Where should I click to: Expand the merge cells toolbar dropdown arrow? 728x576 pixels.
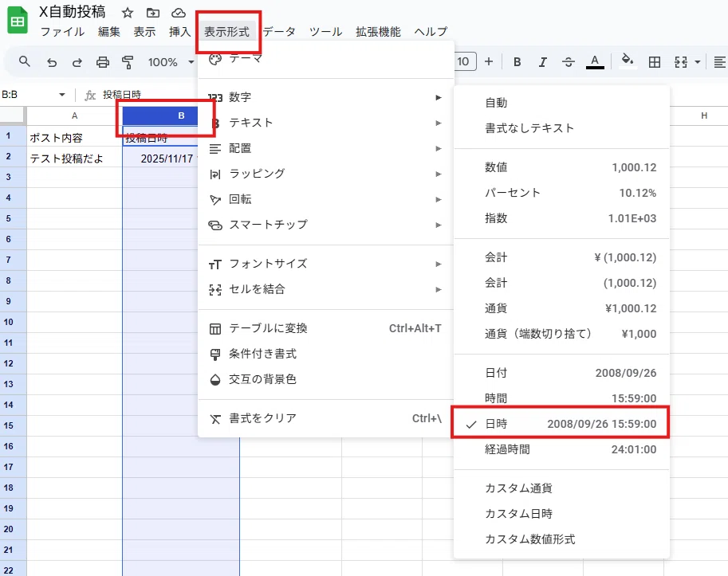pos(698,61)
